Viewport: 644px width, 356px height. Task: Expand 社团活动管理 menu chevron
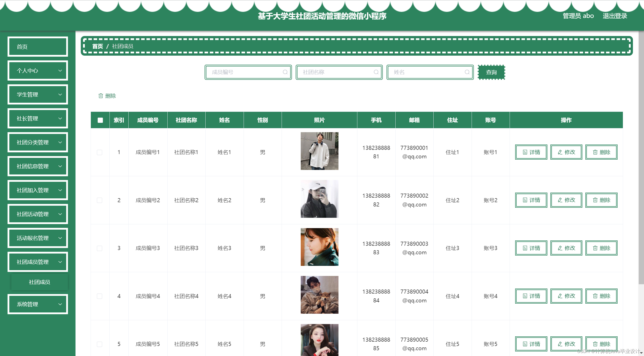point(60,214)
